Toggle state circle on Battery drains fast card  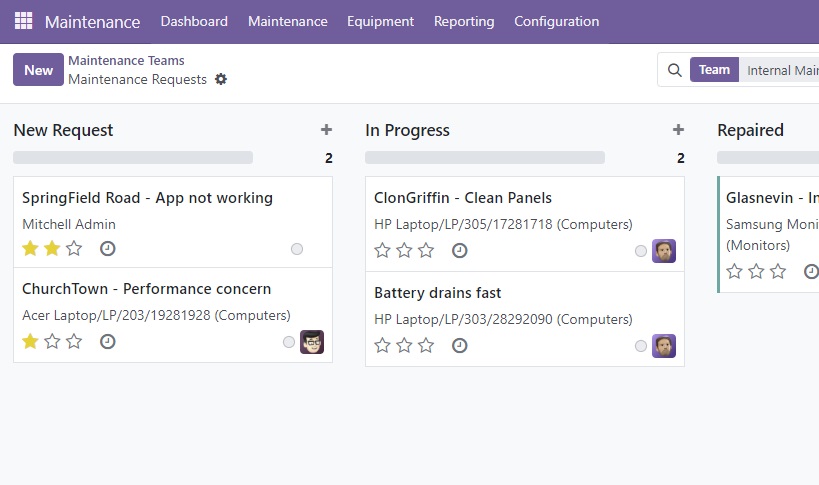(641, 346)
